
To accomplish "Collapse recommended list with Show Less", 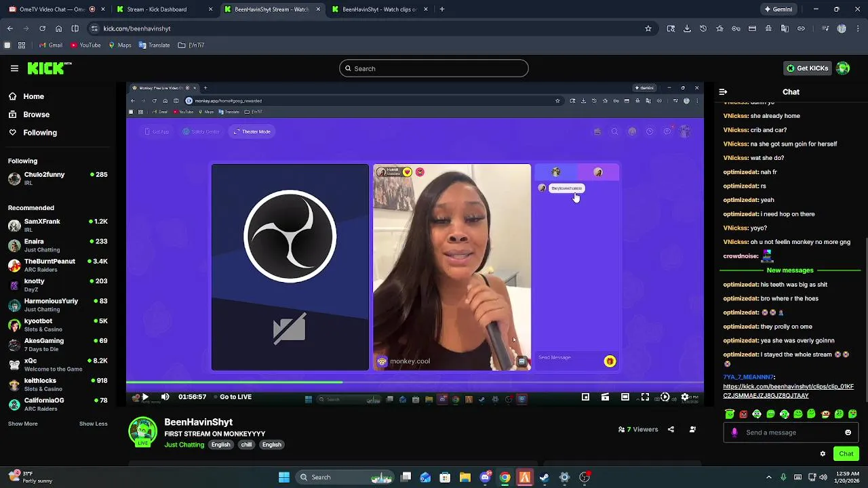I will (x=93, y=424).
